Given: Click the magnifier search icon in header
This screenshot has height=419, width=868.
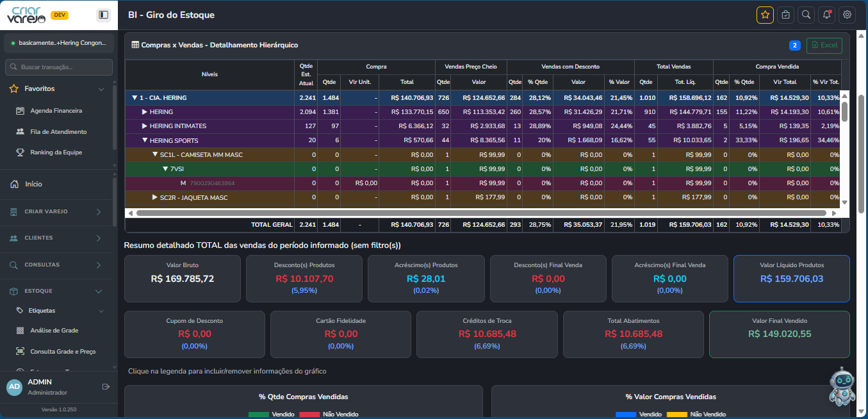Looking at the screenshot, I should pyautogui.click(x=807, y=15).
